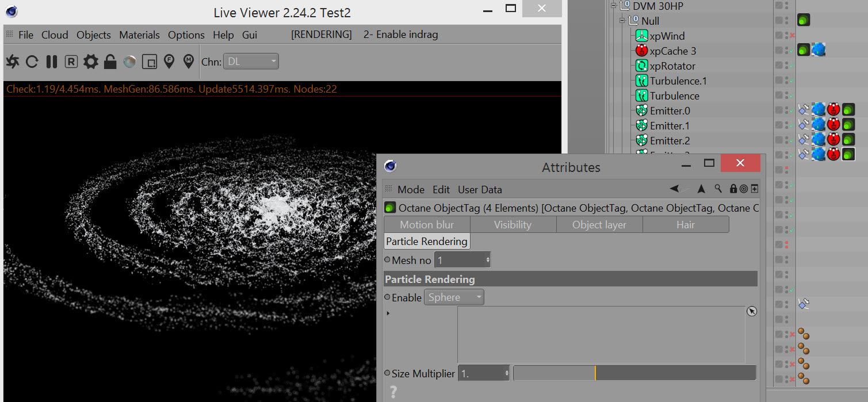Select the xpCache 3 object
Screen dimensions: 868x402
coord(673,51)
